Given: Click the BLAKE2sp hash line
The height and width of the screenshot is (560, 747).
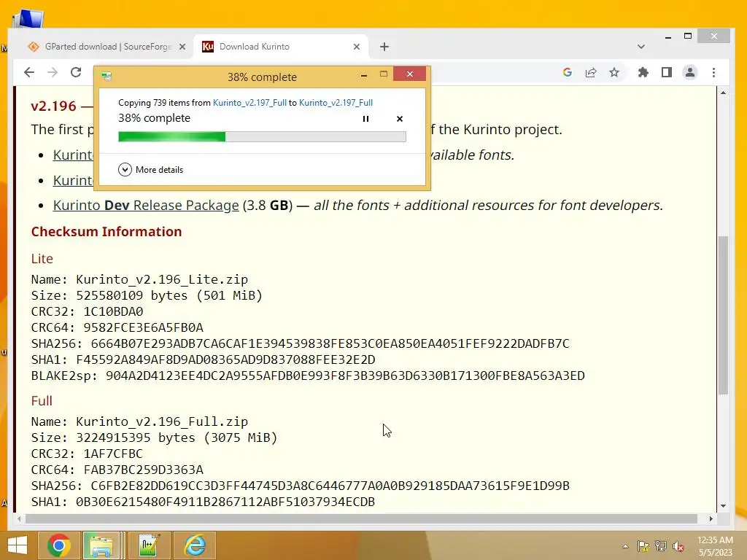Looking at the screenshot, I should click(308, 376).
